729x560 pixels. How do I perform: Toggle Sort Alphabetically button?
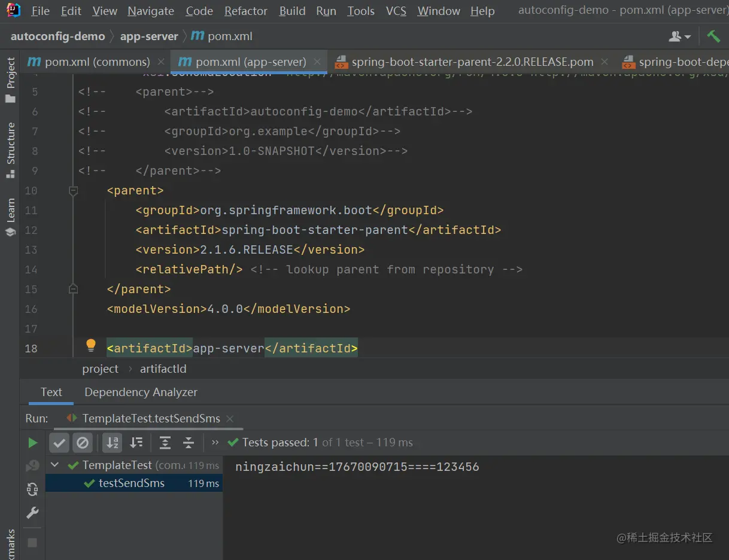pyautogui.click(x=113, y=443)
